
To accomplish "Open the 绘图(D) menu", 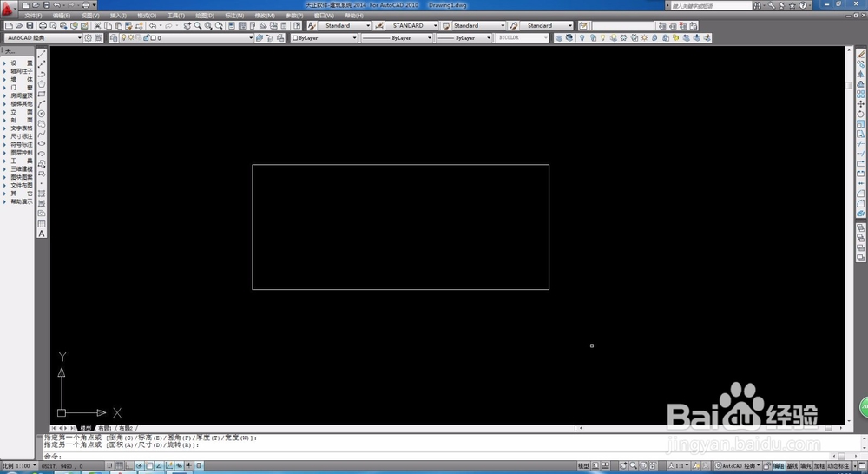I will click(x=205, y=16).
